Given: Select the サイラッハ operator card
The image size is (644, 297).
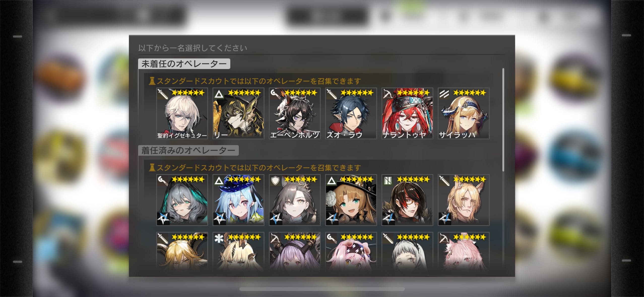Looking at the screenshot, I should point(464,113).
